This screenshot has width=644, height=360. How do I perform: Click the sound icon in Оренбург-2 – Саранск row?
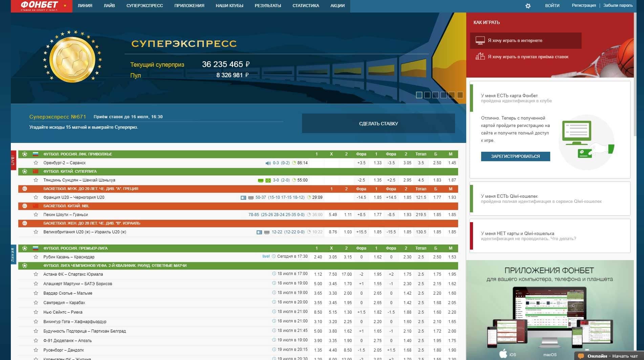pyautogui.click(x=268, y=163)
